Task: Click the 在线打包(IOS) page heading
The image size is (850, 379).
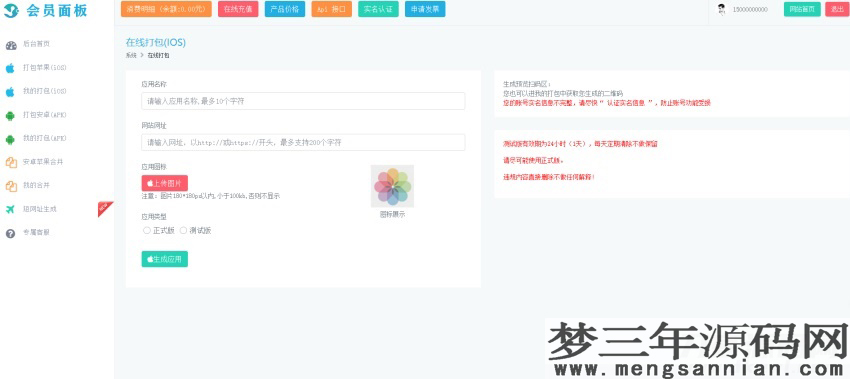Action: click(156, 42)
